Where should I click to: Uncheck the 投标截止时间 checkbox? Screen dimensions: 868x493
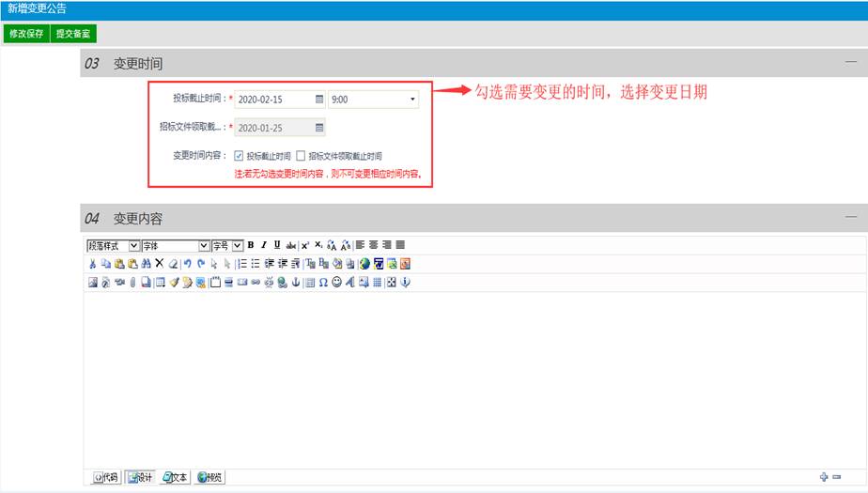point(239,156)
